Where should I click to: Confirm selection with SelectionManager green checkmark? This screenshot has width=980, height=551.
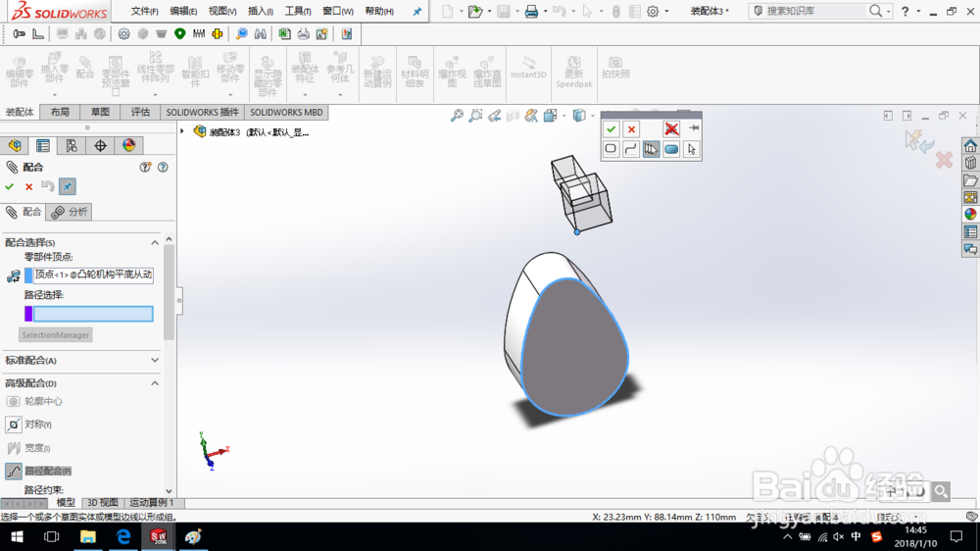[611, 128]
